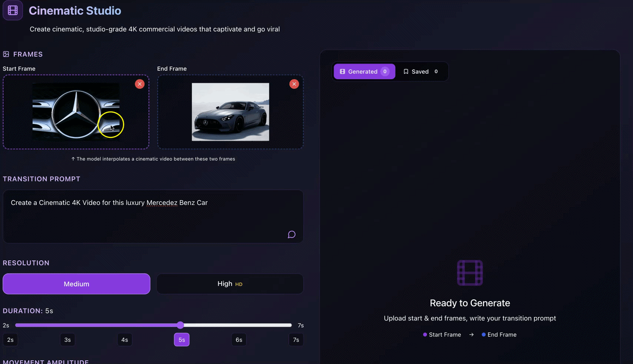The width and height of the screenshot is (633, 364).
Task: Click the prompt chat bubble icon
Action: pyautogui.click(x=291, y=234)
